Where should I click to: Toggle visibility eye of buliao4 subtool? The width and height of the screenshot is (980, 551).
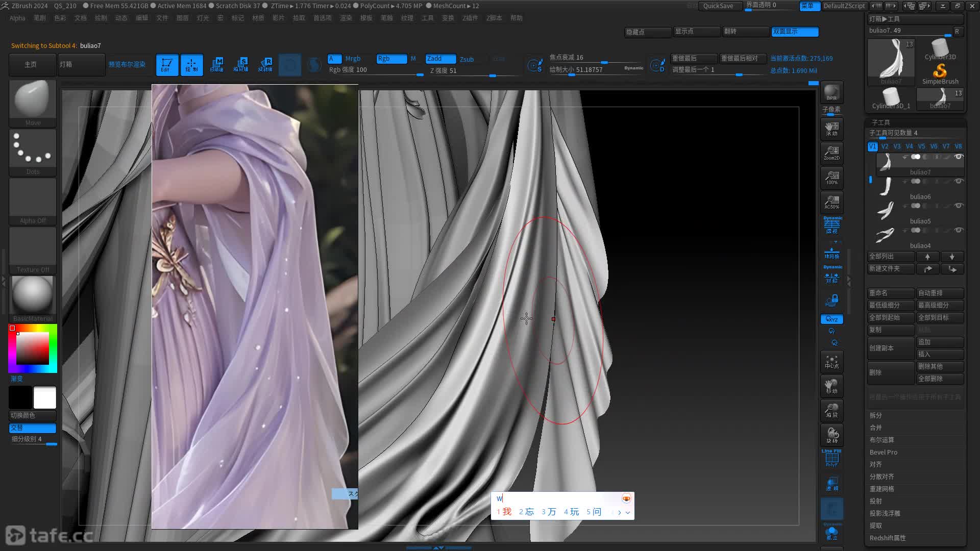click(959, 230)
